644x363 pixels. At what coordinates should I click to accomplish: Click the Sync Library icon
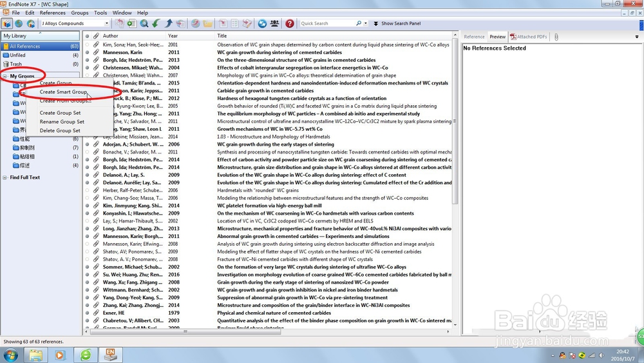click(262, 23)
